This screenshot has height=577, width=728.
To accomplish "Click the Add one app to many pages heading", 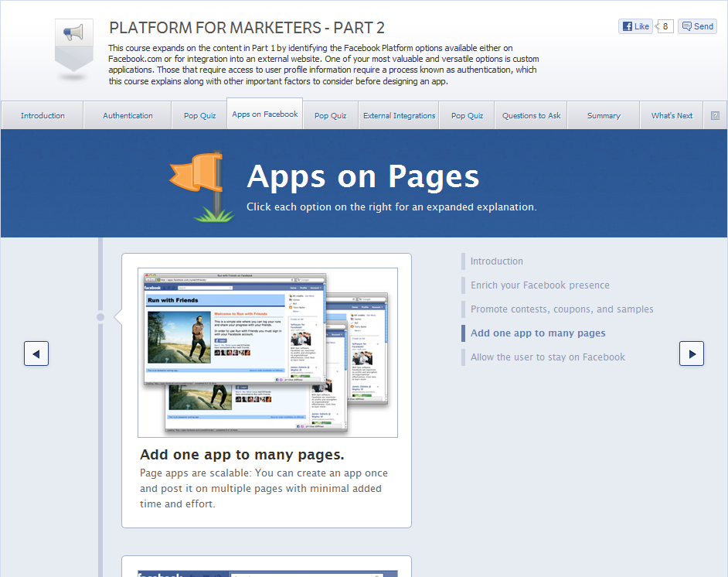I will (242, 454).
